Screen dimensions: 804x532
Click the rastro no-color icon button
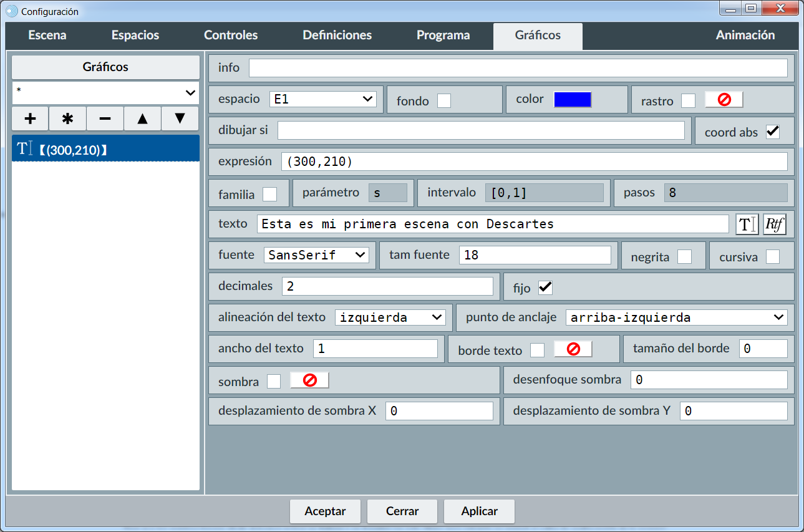click(x=724, y=100)
